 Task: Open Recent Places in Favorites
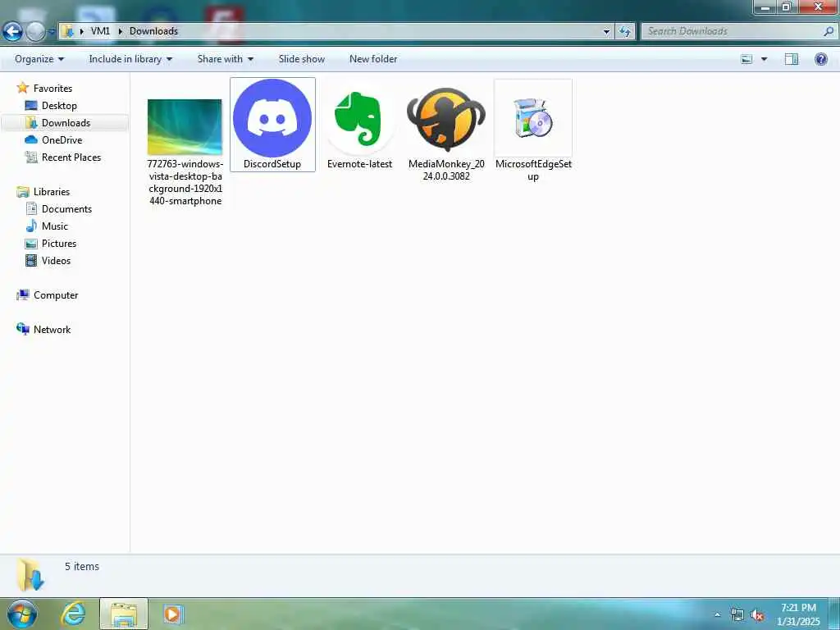pos(71,157)
